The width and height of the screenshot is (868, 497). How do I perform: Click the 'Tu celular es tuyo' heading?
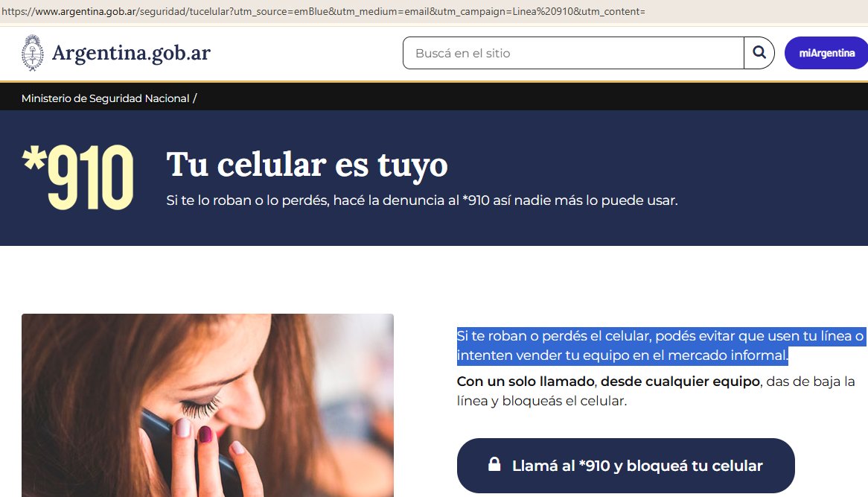[x=307, y=165]
